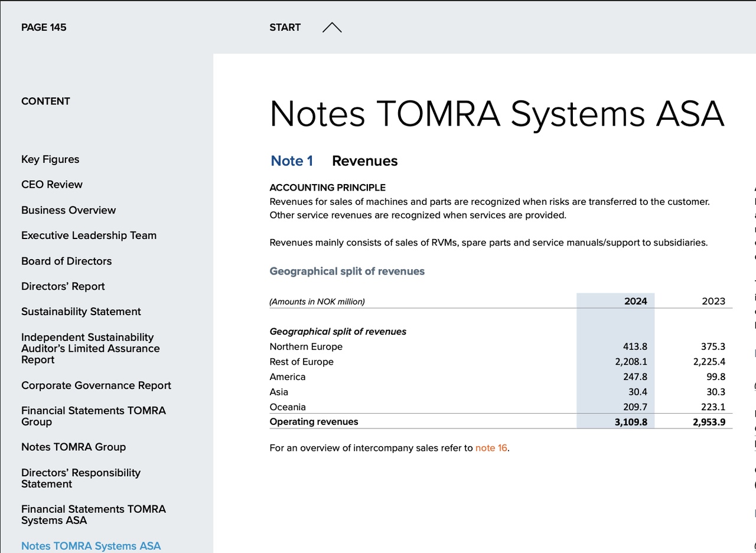Click the 247.8 America 2024 value
Screen dimensions: 756x553
(635, 377)
